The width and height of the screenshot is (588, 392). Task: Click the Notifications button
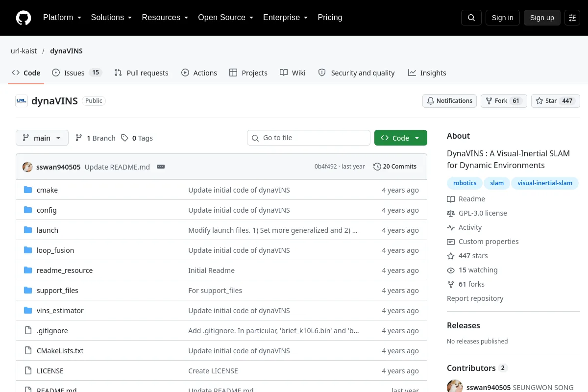click(449, 101)
